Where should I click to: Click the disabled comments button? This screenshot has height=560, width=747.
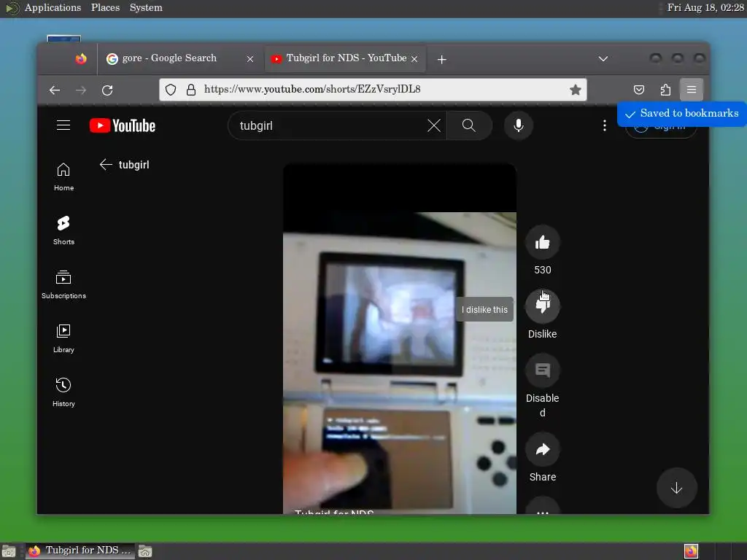542,370
